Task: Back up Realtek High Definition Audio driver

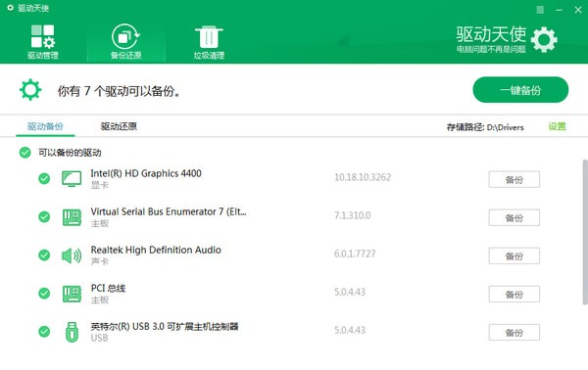Action: pyautogui.click(x=514, y=255)
